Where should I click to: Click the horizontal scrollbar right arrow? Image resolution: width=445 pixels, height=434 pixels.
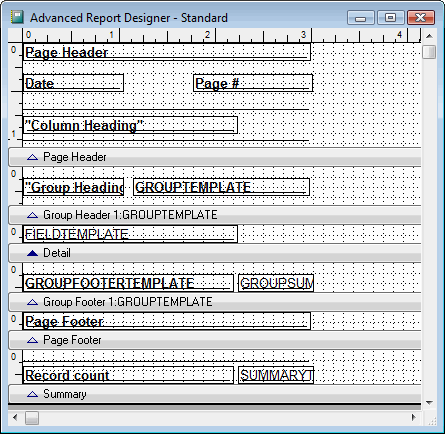click(x=414, y=417)
